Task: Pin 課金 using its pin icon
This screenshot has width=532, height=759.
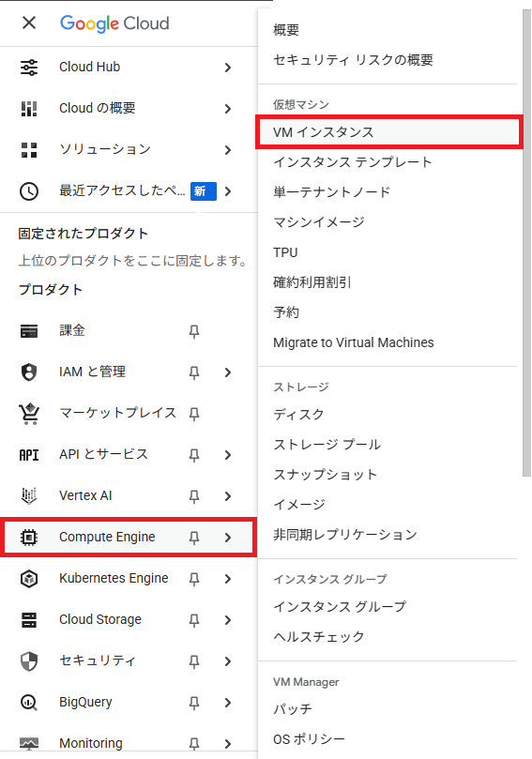Action: click(x=194, y=331)
